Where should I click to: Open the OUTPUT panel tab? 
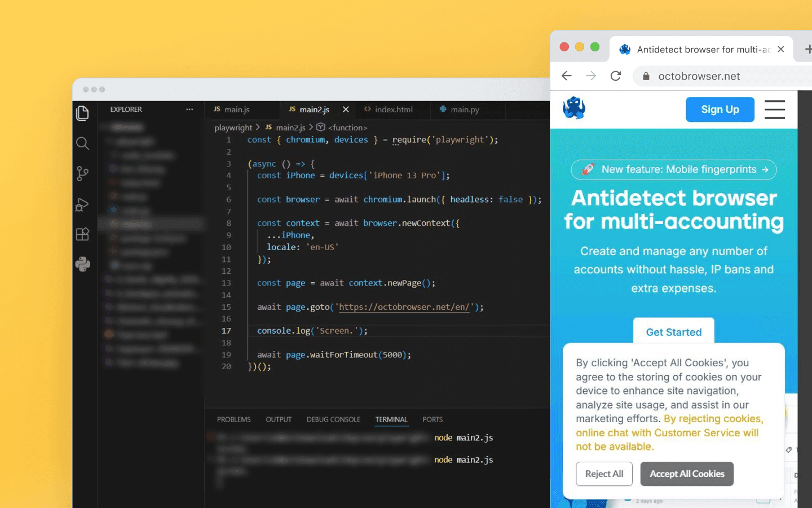point(279,419)
